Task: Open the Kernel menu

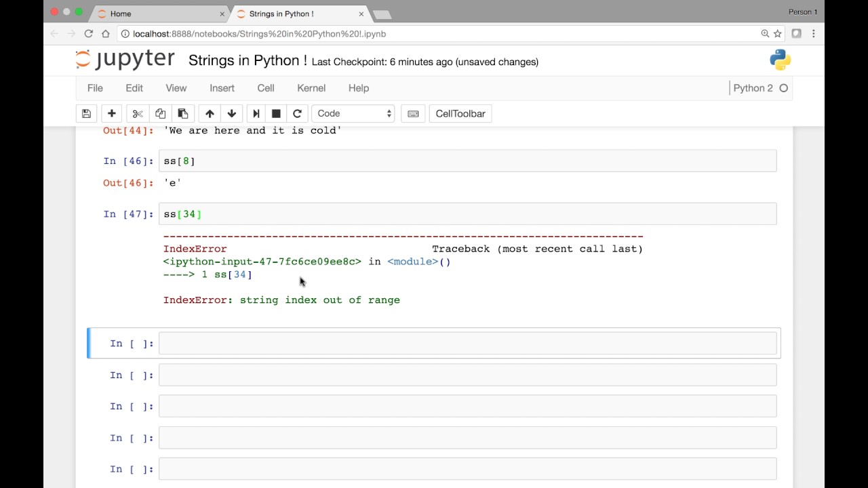Action: coord(311,88)
